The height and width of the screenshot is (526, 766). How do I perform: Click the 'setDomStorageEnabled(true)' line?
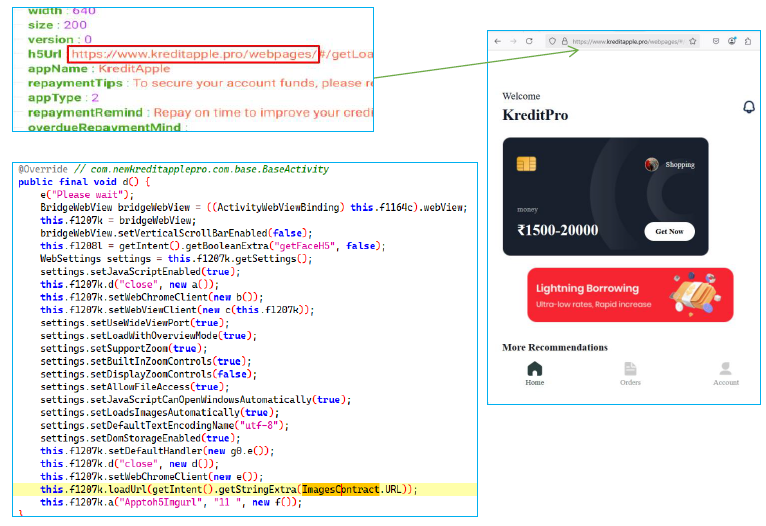140,438
